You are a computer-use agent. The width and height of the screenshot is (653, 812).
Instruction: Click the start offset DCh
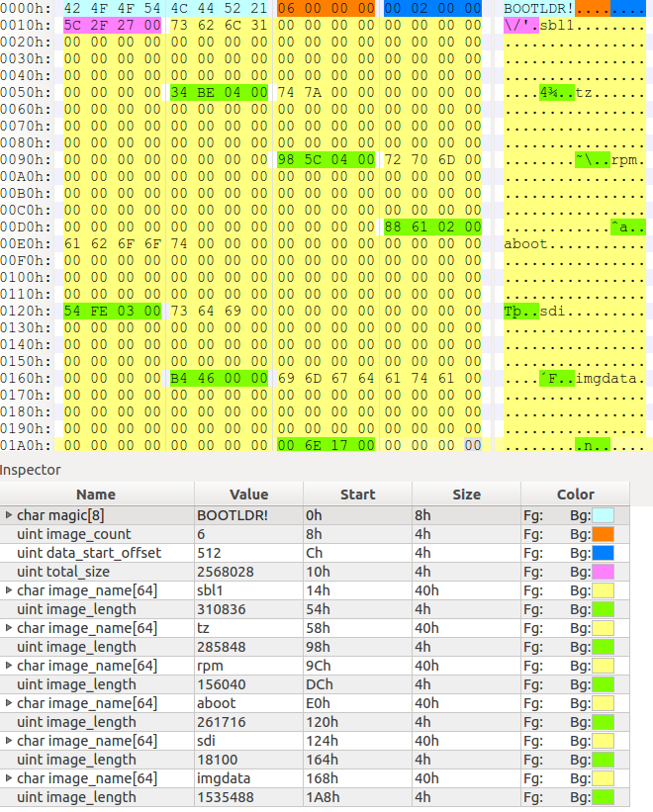(x=319, y=684)
